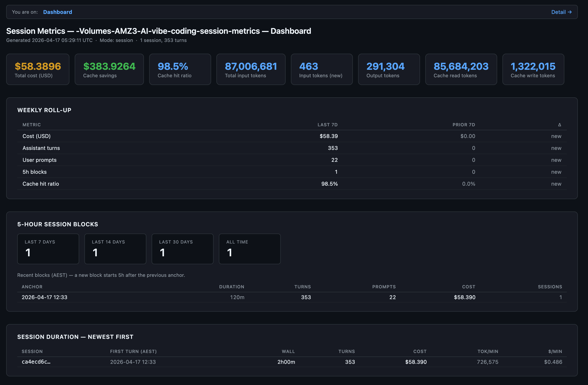The height and width of the screenshot is (385, 588).
Task: Choose the Last 30 Days block tile
Action: pyautogui.click(x=182, y=249)
